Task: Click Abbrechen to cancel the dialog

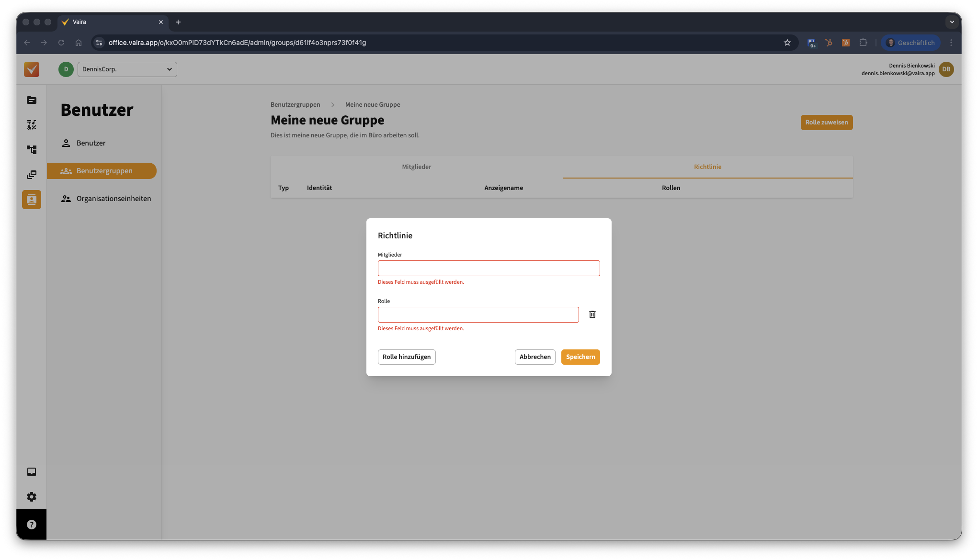Action: click(x=535, y=357)
